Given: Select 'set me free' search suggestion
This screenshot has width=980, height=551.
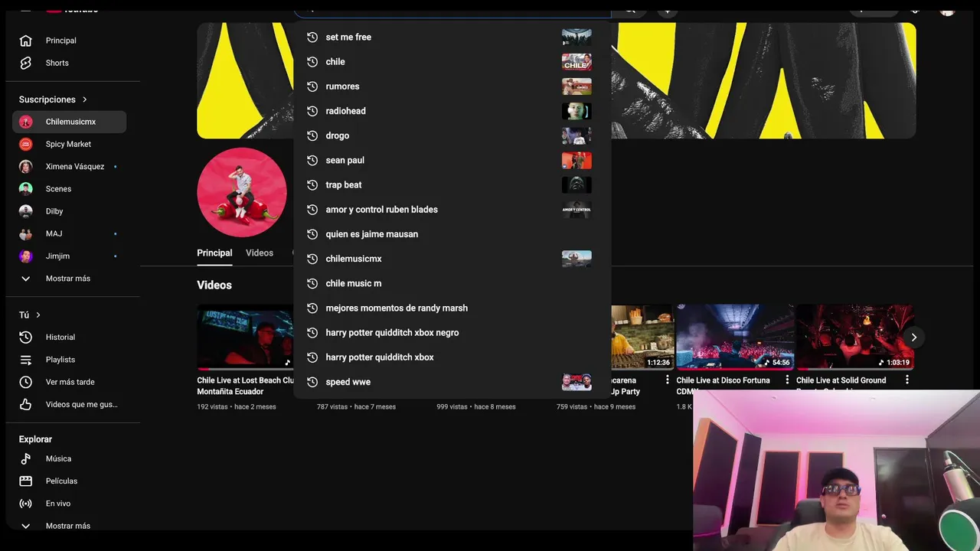Looking at the screenshot, I should (x=452, y=37).
